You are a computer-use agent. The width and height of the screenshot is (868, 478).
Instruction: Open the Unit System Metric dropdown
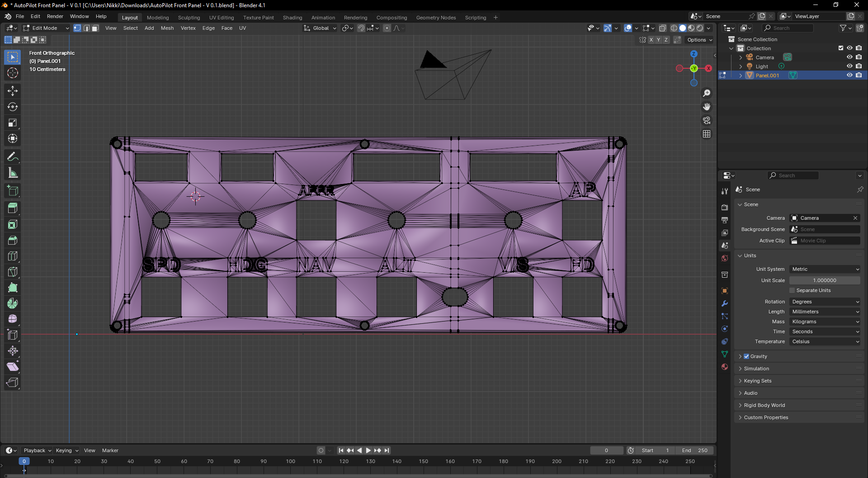825,269
